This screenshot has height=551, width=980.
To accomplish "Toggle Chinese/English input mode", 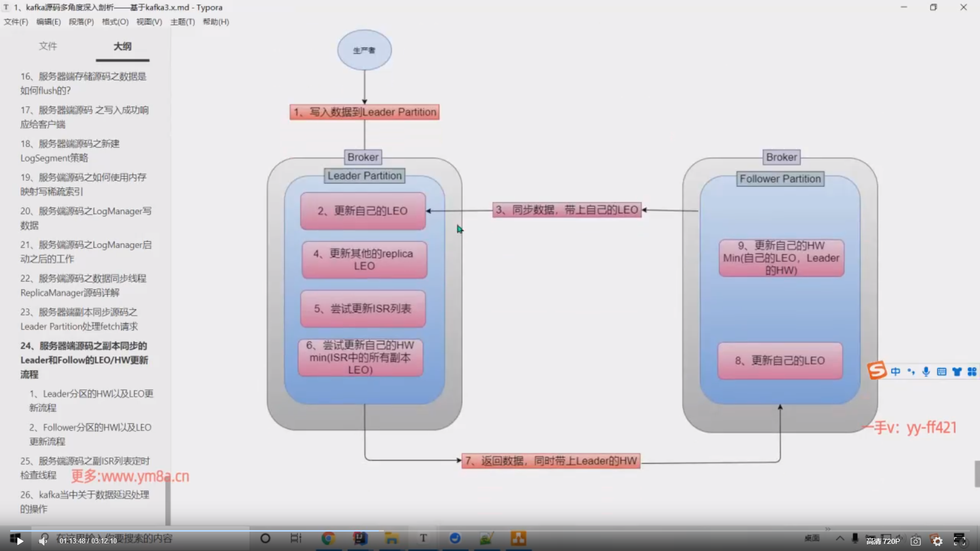I will (895, 371).
